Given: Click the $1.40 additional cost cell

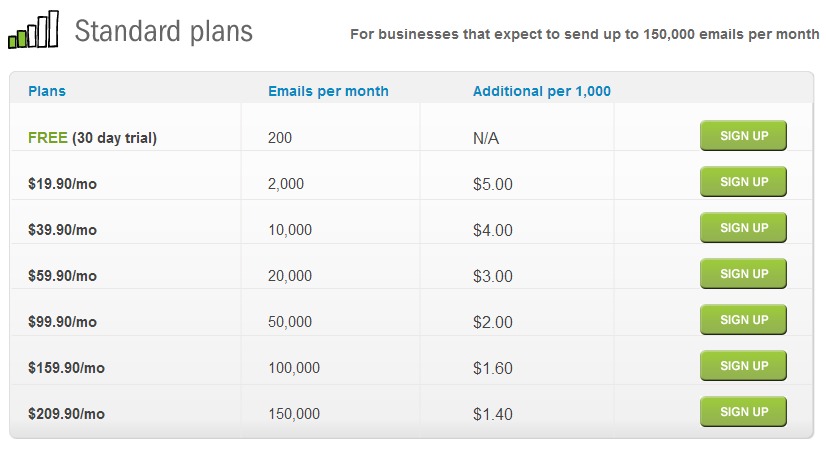Looking at the screenshot, I should point(492,414).
